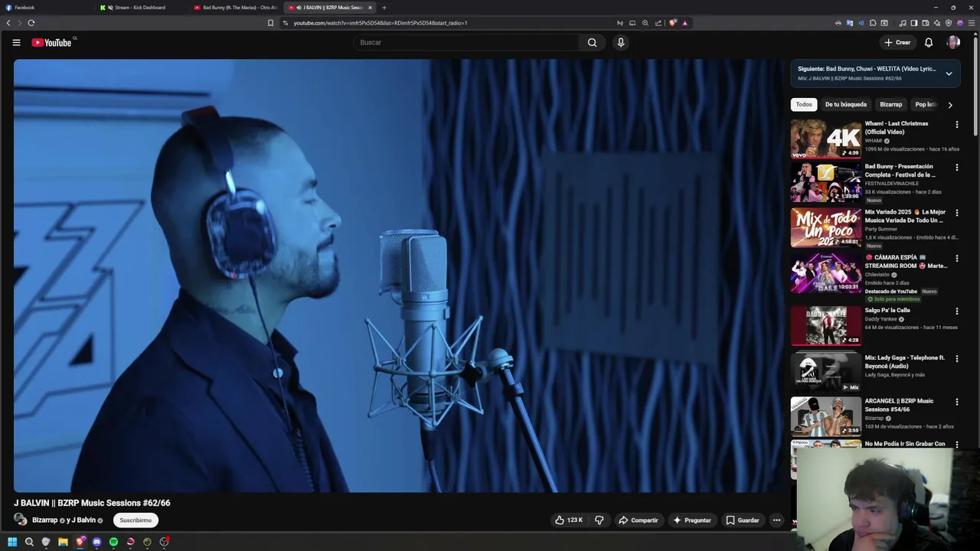Screen dimensions: 980x551
Task: Go back in browser history
Action: (x=8, y=23)
